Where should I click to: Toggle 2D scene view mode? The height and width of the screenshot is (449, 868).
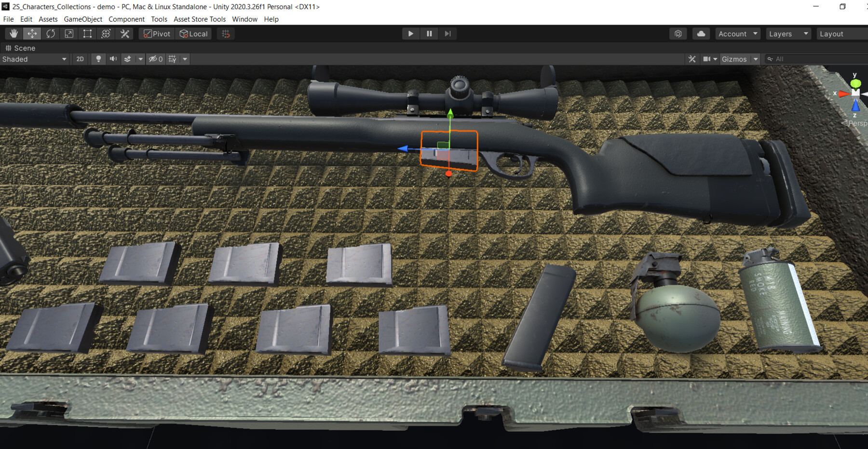(80, 59)
